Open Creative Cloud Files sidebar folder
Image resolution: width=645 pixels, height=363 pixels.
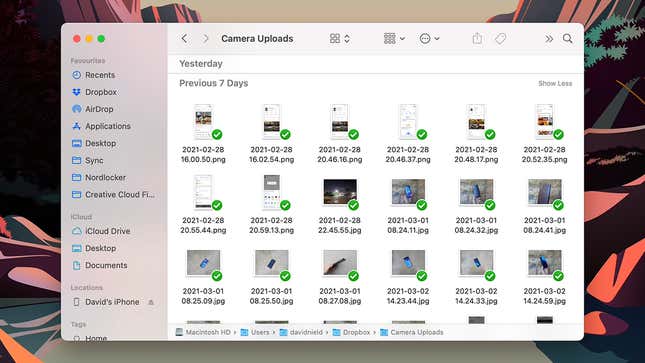click(114, 195)
